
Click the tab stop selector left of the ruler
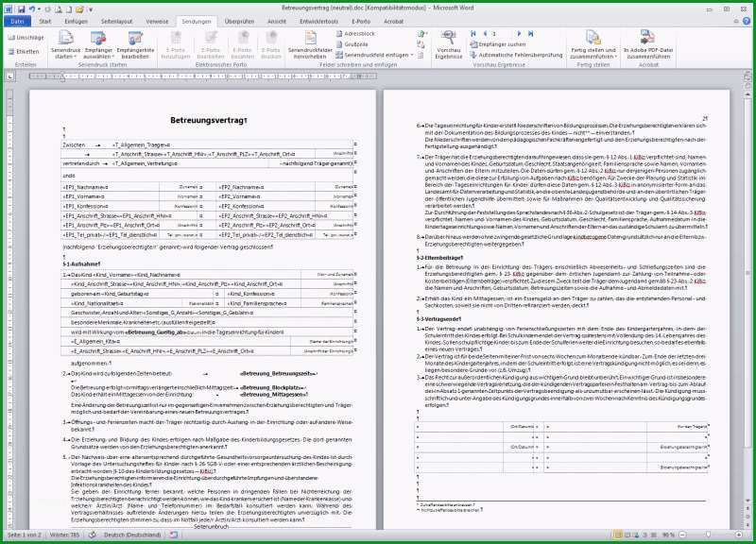click(10, 76)
